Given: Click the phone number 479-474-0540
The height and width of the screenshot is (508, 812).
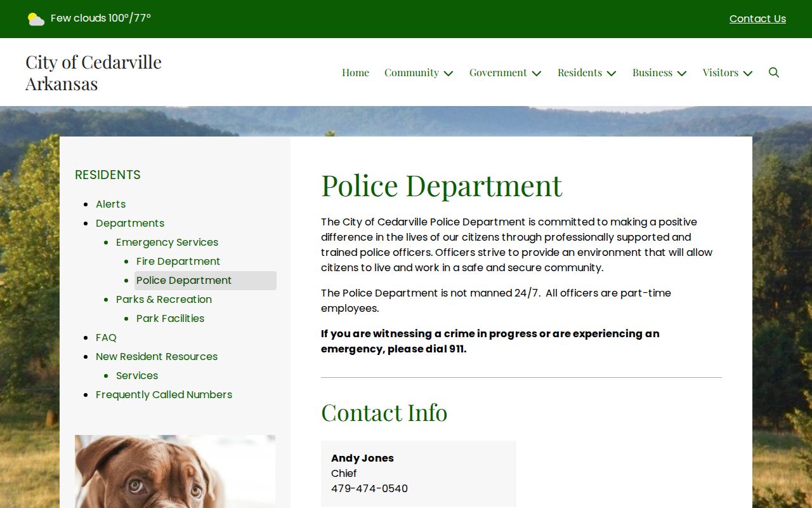Looking at the screenshot, I should (369, 488).
